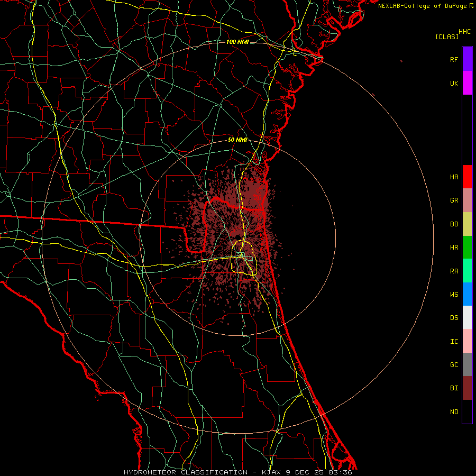Click the 9 DEC 25 date in caption
The height and width of the screenshot is (476, 476).
305,472
